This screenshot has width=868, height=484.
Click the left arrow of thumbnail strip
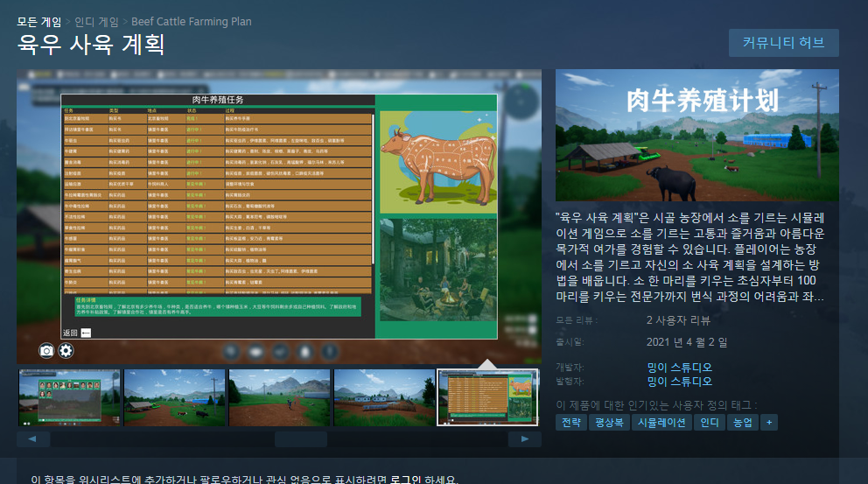33,439
